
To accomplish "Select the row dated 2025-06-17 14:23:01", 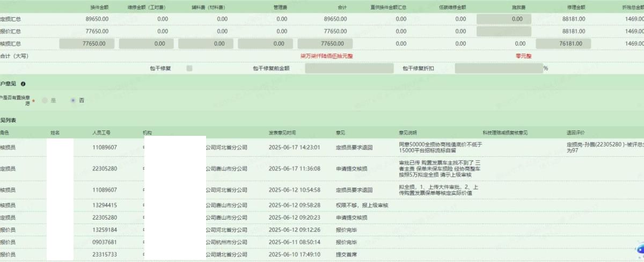I will 294,147.
